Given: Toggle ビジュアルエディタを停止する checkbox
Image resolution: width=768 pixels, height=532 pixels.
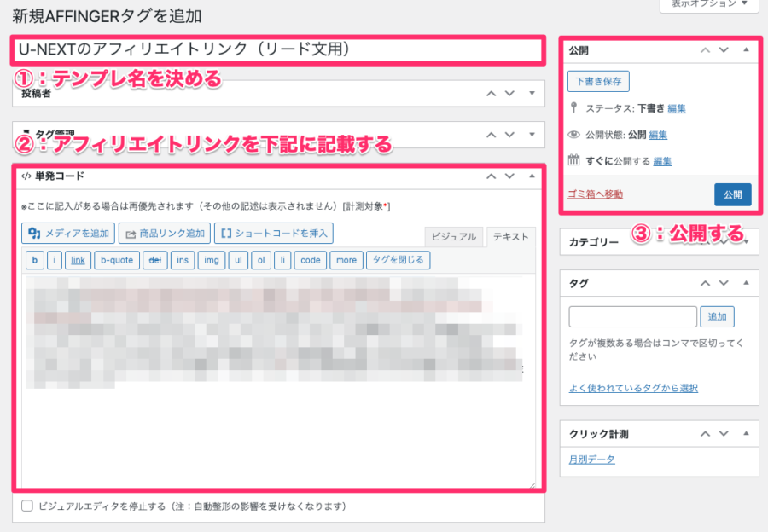Looking at the screenshot, I should [27, 506].
